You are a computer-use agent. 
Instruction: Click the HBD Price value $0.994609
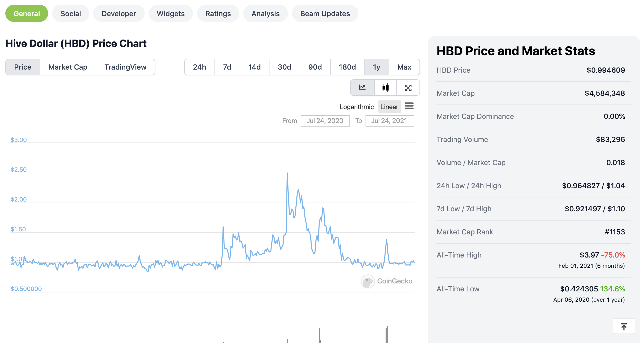pyautogui.click(x=606, y=70)
